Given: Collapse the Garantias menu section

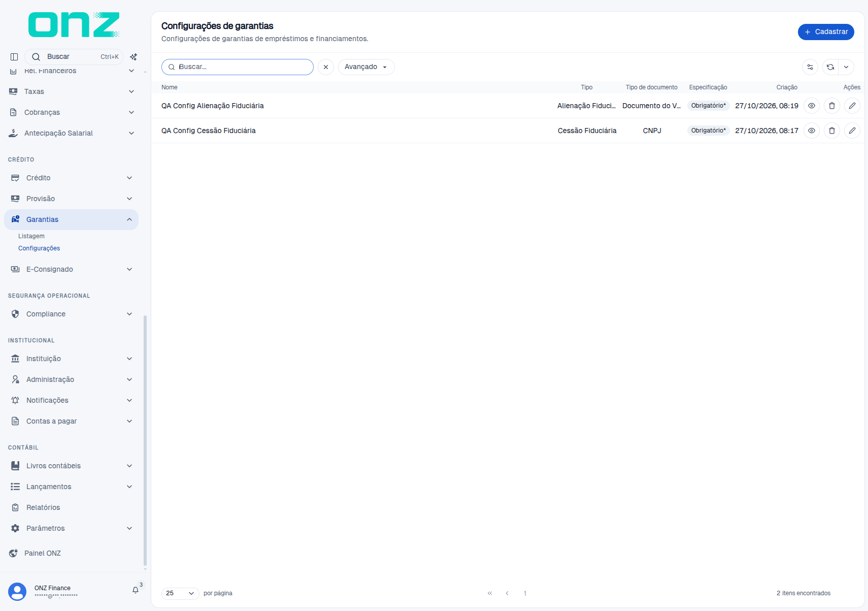Looking at the screenshot, I should [71, 219].
